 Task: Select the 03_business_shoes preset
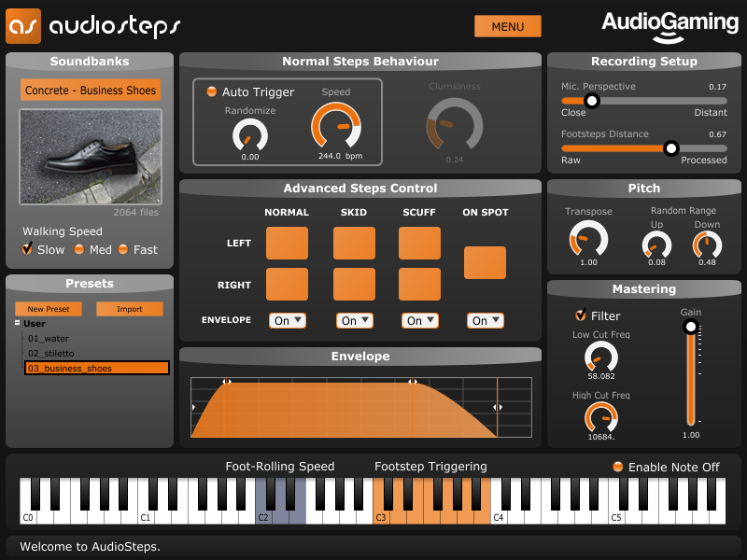click(x=97, y=368)
